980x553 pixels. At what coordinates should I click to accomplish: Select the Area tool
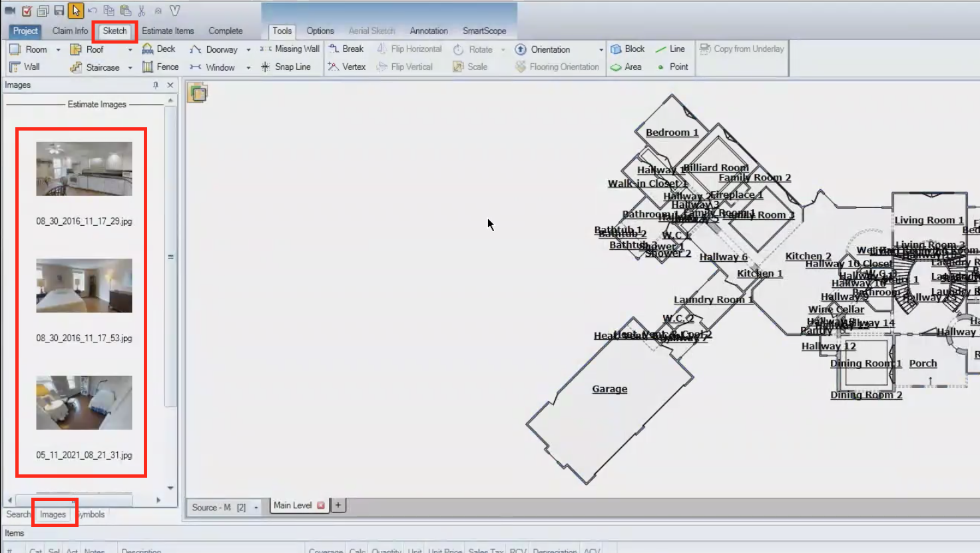click(626, 67)
